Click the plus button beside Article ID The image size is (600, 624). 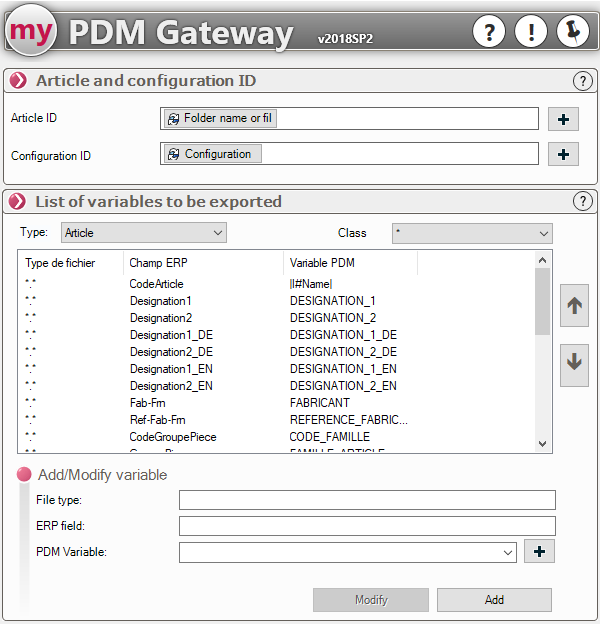tap(563, 119)
